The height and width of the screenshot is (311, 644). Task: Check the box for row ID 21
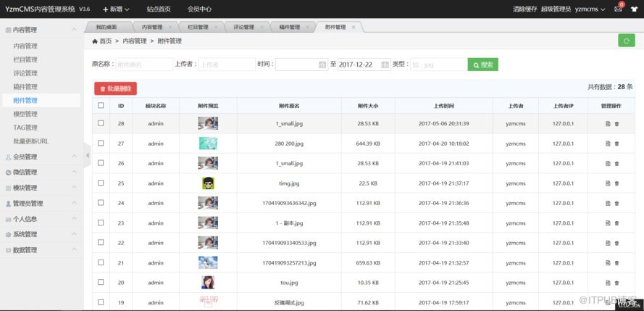click(101, 262)
